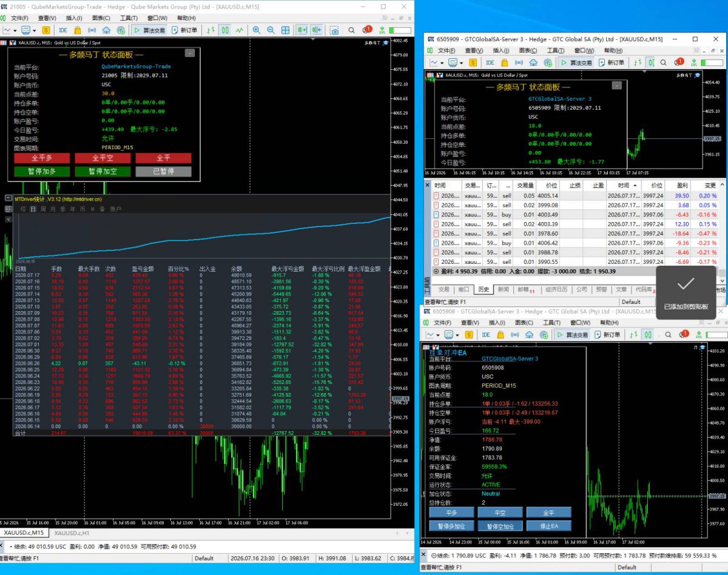The height and width of the screenshot is (575, 728).
Task: Select the XAUUSD.c,H1 chart tab
Action: (x=72, y=533)
